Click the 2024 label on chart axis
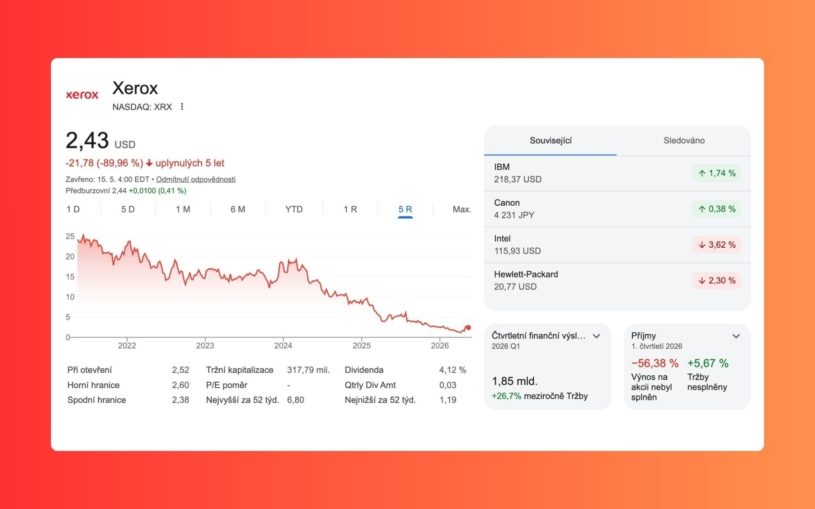Viewport: 815px width, 509px height. (283, 345)
